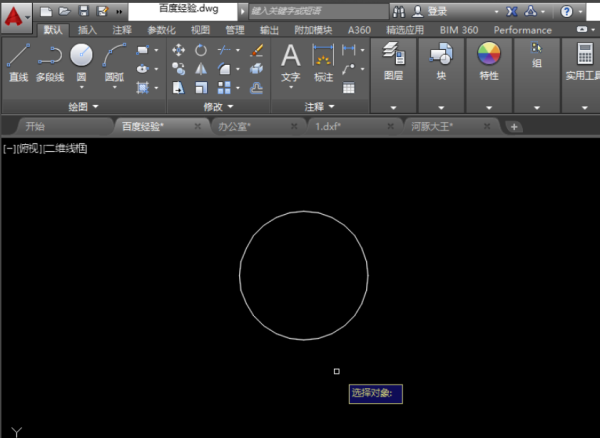Image resolution: width=600 pixels, height=438 pixels.
Task: Add a new drawing tab with plus
Action: (x=514, y=127)
